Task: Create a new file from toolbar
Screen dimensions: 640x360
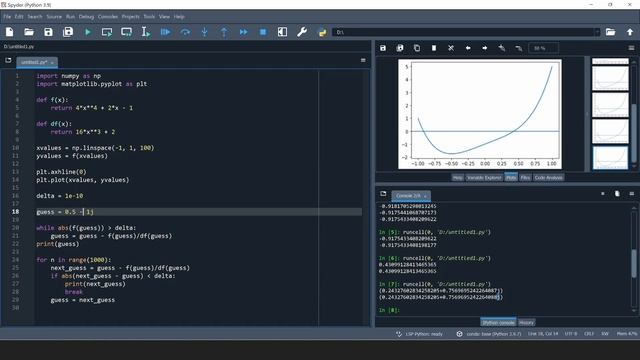Action: 9,32
